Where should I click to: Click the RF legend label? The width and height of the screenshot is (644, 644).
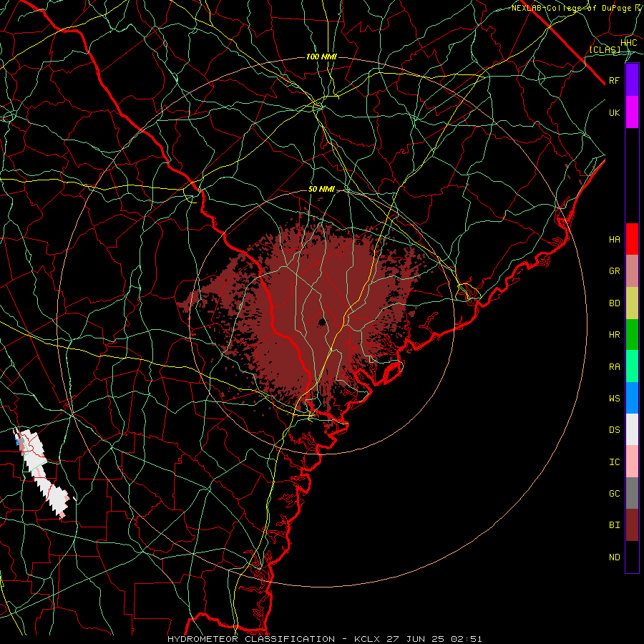coord(615,80)
